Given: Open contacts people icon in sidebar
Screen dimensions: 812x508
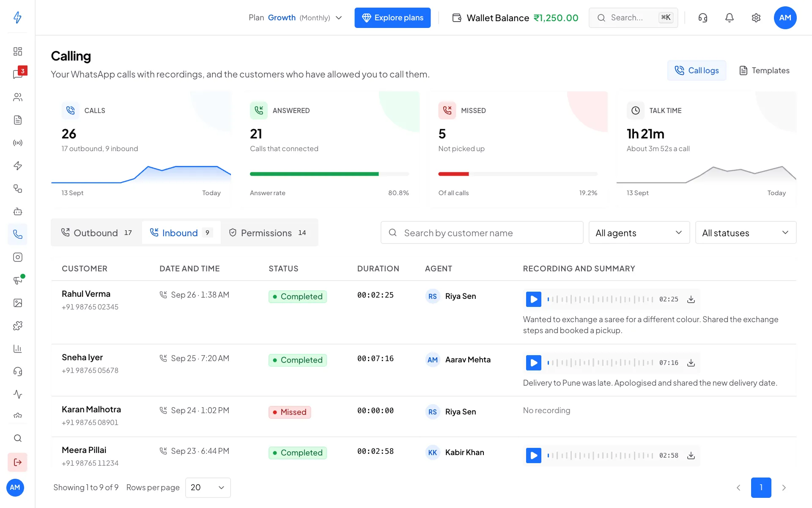Looking at the screenshot, I should tap(17, 97).
